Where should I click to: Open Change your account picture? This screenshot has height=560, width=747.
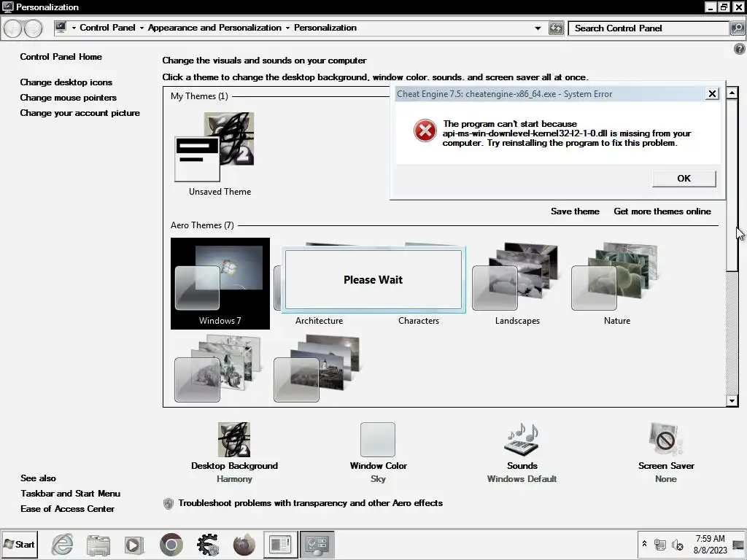(x=80, y=113)
